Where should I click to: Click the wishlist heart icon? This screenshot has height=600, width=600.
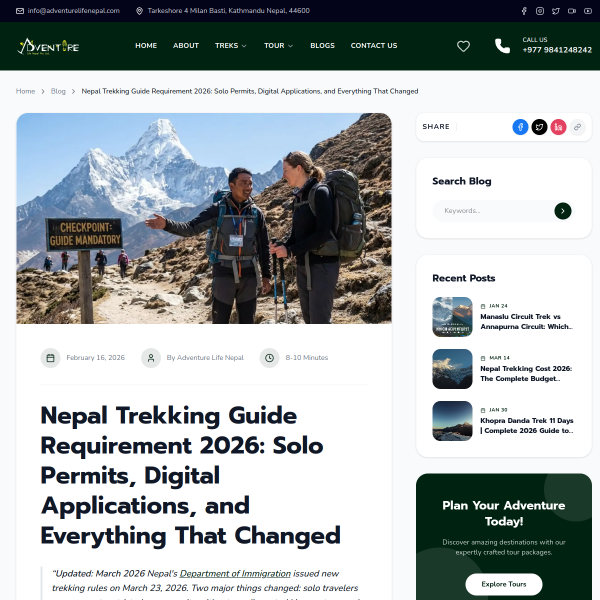point(463,46)
